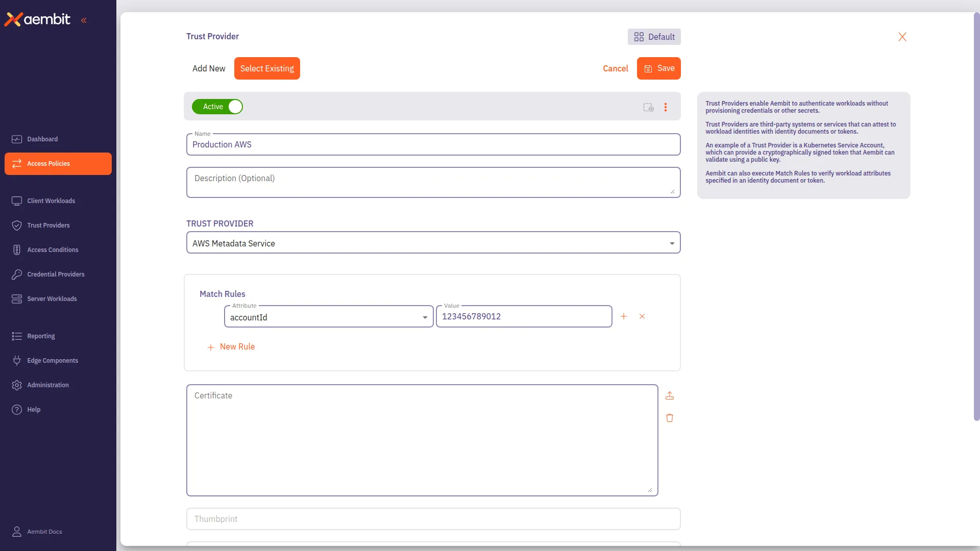Click the Administration gear icon
Viewport: 980px width, 551px height.
coord(17,385)
